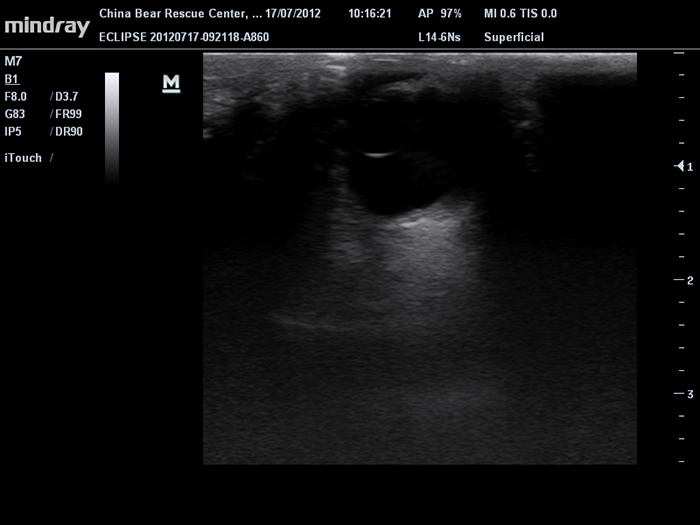Click the ECLIPSE patient ID text
Image resolution: width=700 pixels, height=525 pixels.
(x=183, y=37)
